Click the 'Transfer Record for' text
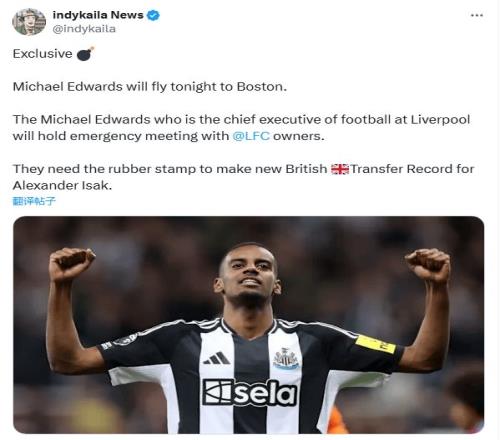Screen dimensions: 500x440 point(412,169)
